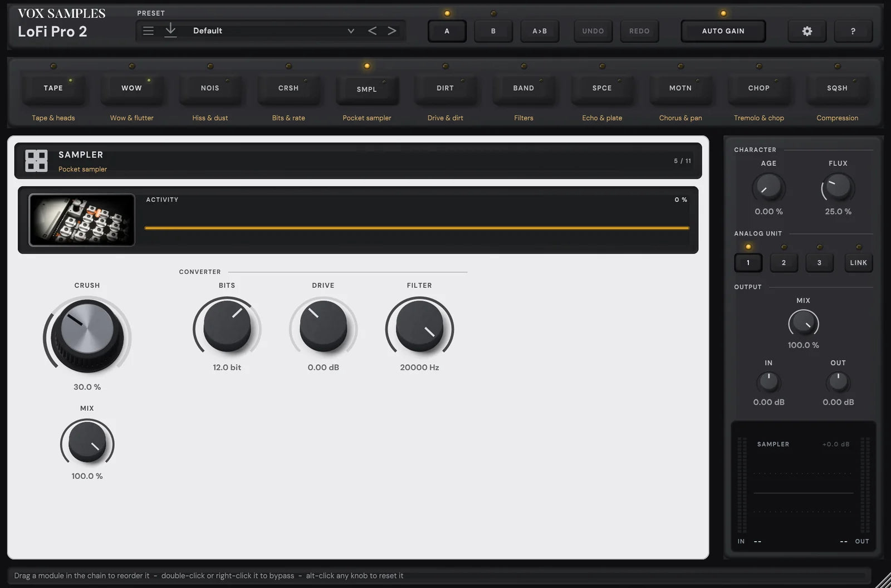The image size is (891, 588).
Task: Click the CRUSH knob
Action: coord(87,336)
